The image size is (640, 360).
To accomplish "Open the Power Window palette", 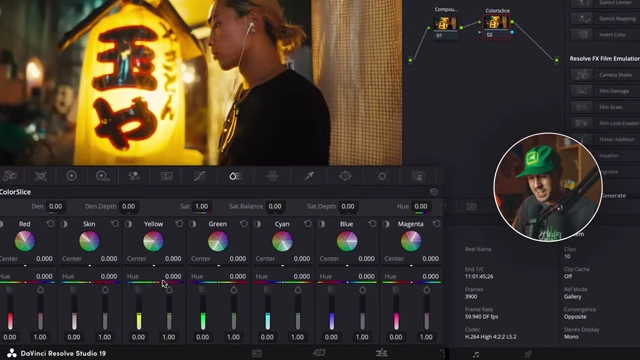I will click(x=345, y=176).
